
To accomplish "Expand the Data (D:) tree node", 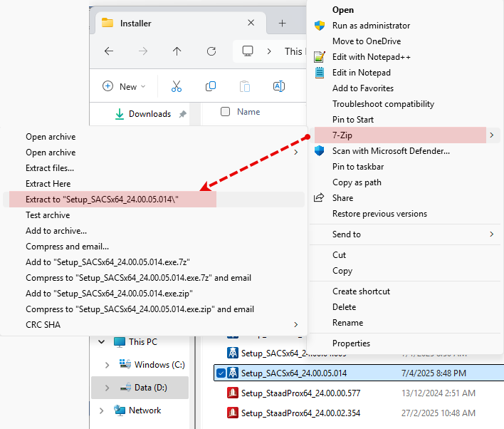I will [107, 388].
